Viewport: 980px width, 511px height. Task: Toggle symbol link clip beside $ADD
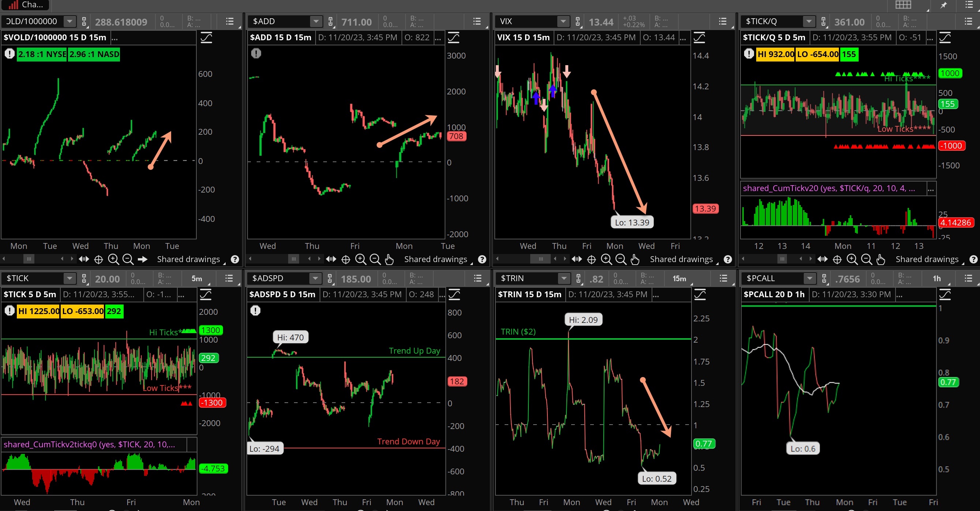(331, 22)
